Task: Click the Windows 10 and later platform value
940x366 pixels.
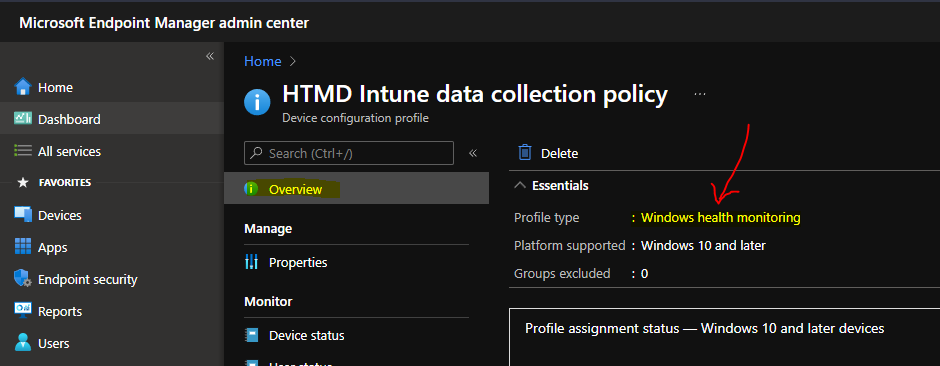Action: pos(703,245)
